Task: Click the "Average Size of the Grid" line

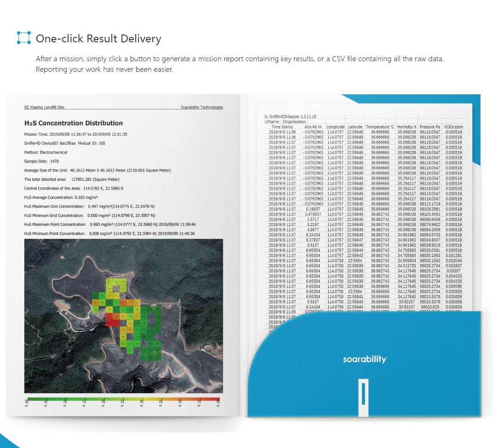Action: click(98, 170)
